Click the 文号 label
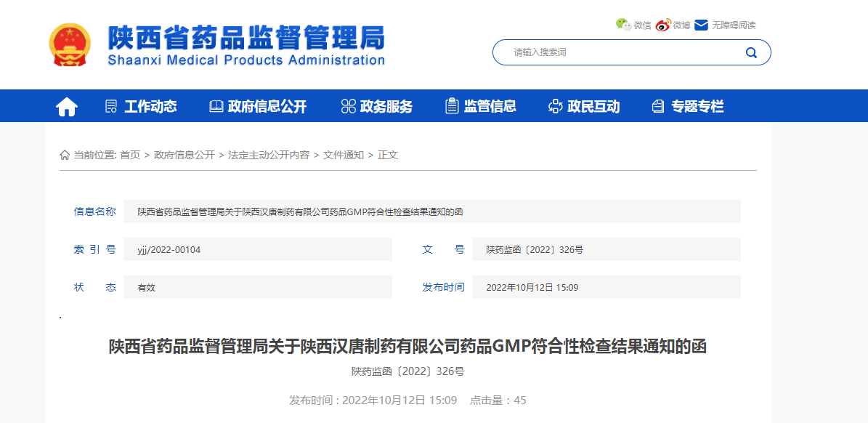 [x=443, y=250]
